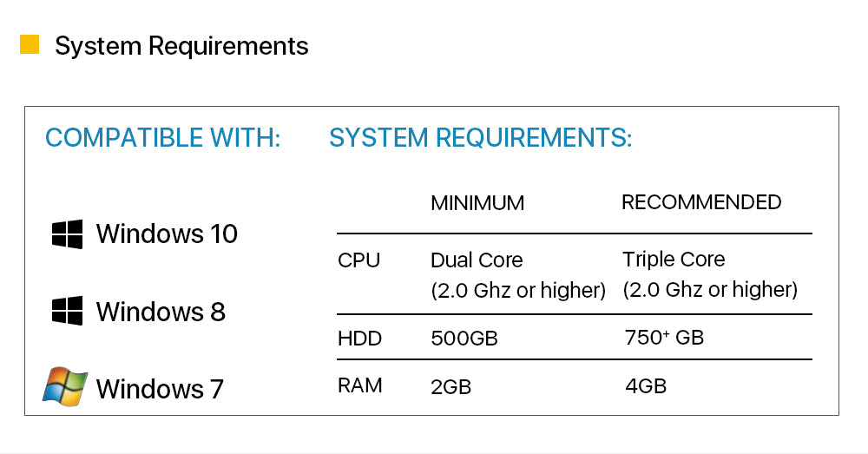
Task: Click the COMPATIBLE WITH: blue heading
Action: [163, 137]
